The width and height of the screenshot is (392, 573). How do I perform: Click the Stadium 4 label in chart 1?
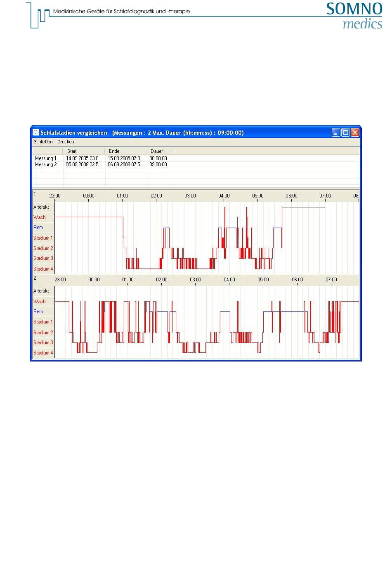pos(43,269)
